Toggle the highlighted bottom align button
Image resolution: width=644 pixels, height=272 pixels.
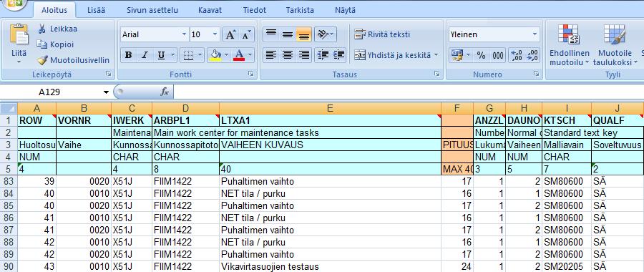pos(303,34)
